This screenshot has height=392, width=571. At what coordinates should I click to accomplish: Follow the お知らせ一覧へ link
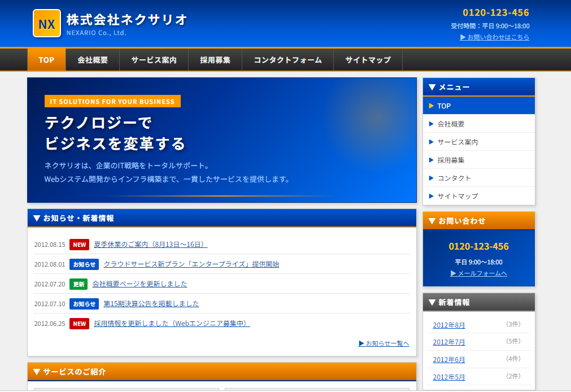[384, 343]
